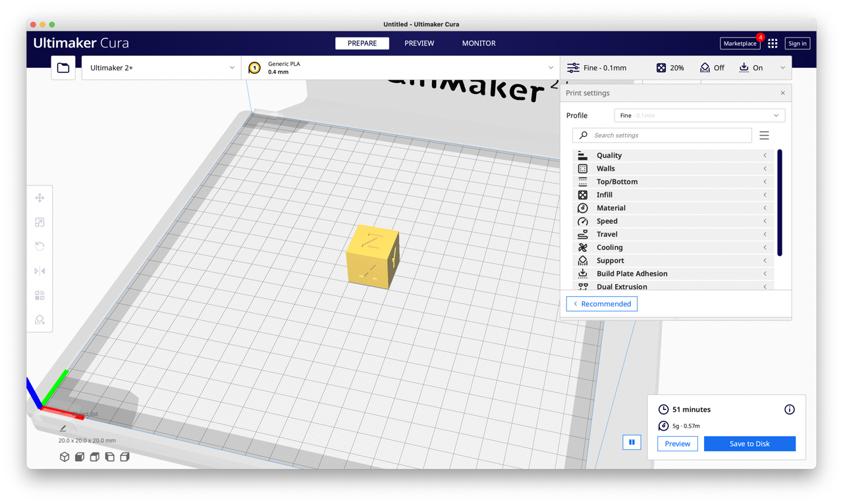Open the Ultimaker 2+ printer dropdown

coord(161,67)
